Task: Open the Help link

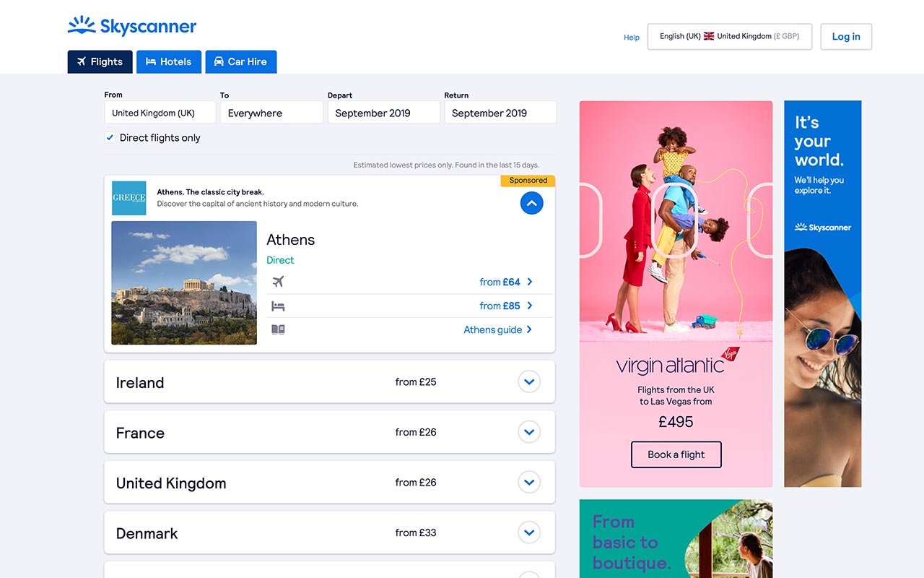Action: point(632,38)
